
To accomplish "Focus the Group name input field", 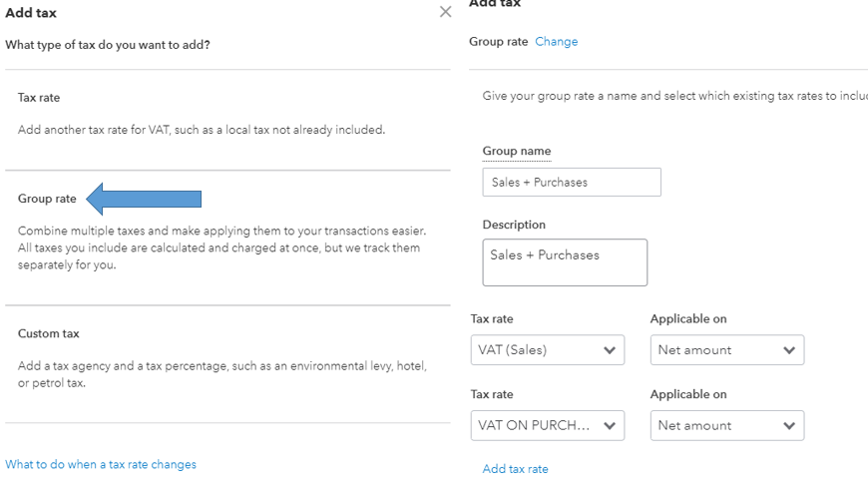I will [x=571, y=183].
